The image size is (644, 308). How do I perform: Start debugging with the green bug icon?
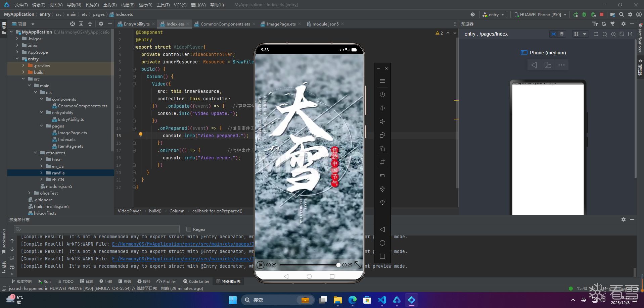(584, 15)
